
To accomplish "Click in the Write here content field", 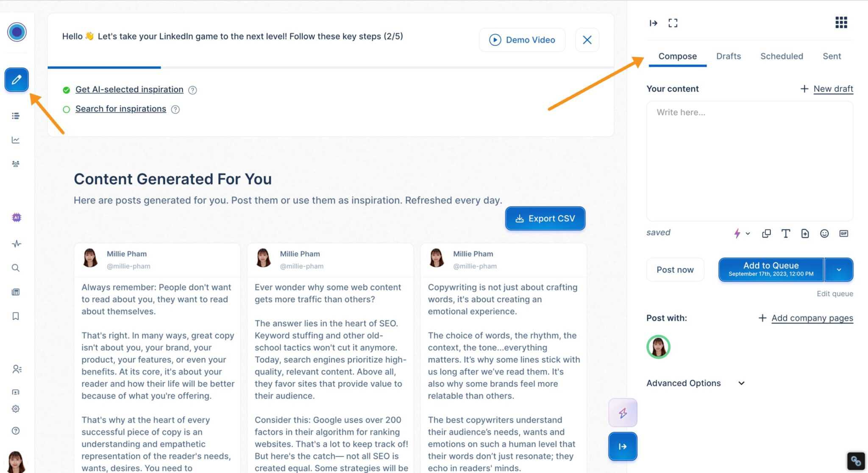I will pos(750,161).
